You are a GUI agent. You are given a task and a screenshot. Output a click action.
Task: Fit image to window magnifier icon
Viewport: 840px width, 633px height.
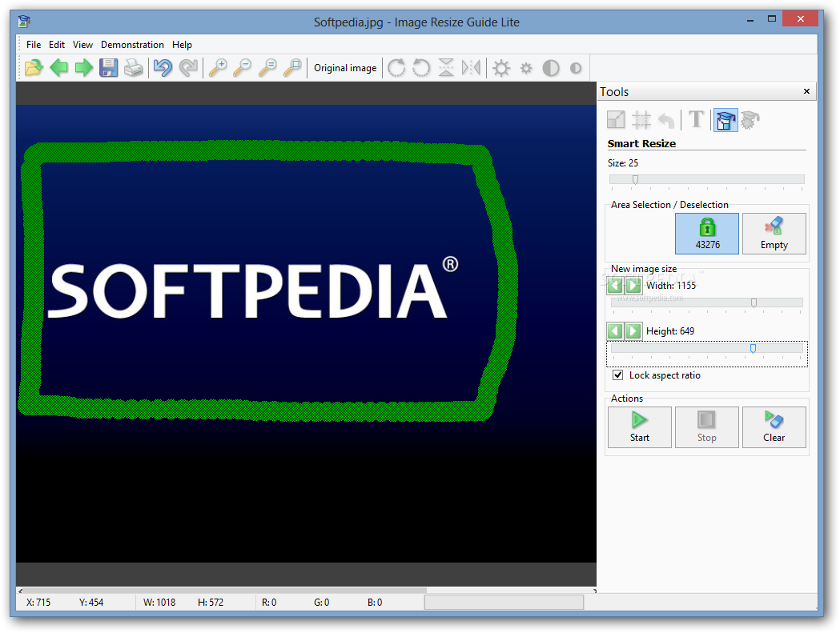coord(292,68)
